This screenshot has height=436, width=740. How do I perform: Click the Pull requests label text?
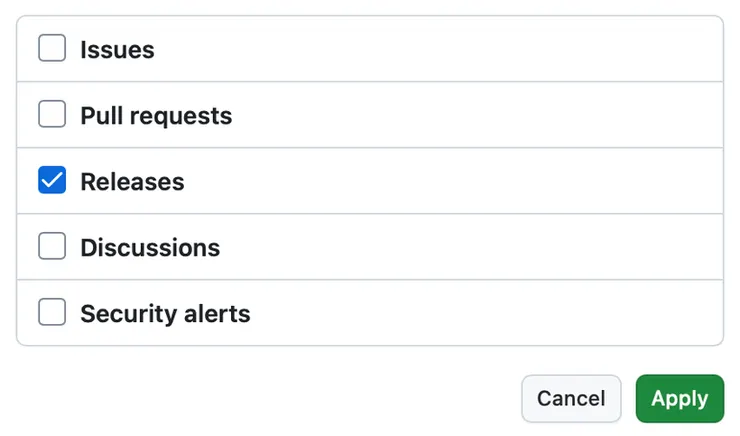(x=156, y=116)
